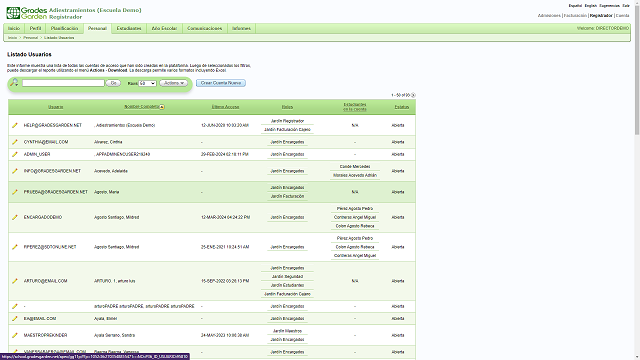Click student Morales Acevedo Adrián
The width and height of the screenshot is (640, 360).
point(355,176)
